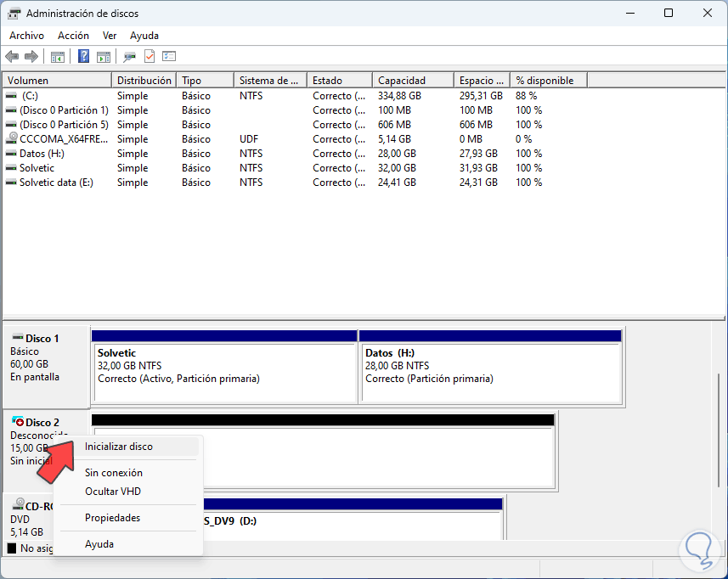Choose Ayuda in the context menu
This screenshot has width=728, height=579.
coord(128,543)
